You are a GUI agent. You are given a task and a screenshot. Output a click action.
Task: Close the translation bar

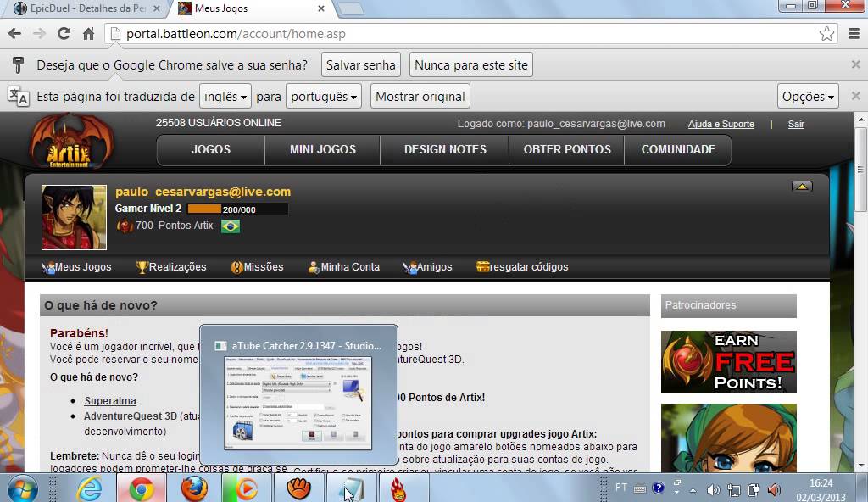[856, 96]
